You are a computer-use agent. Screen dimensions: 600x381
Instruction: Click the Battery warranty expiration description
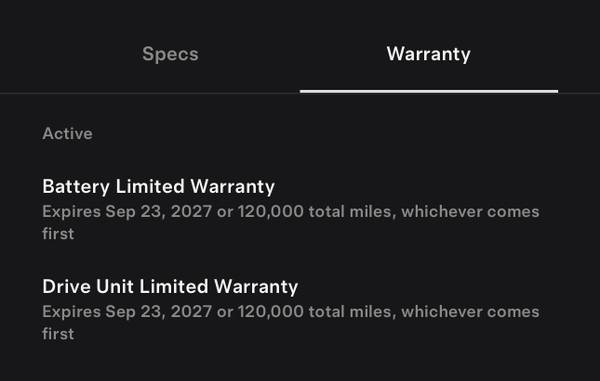[291, 222]
